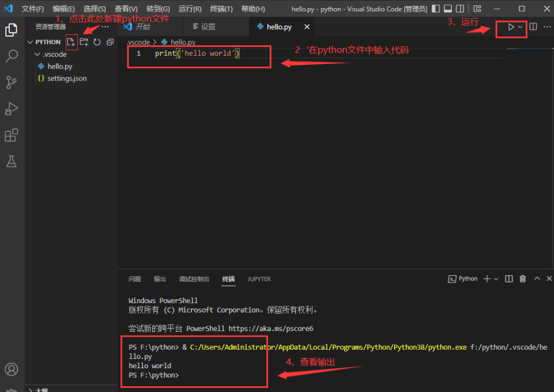Image resolution: width=554 pixels, height=392 pixels.
Task: Click the New File icon in explorer
Action: [x=71, y=42]
